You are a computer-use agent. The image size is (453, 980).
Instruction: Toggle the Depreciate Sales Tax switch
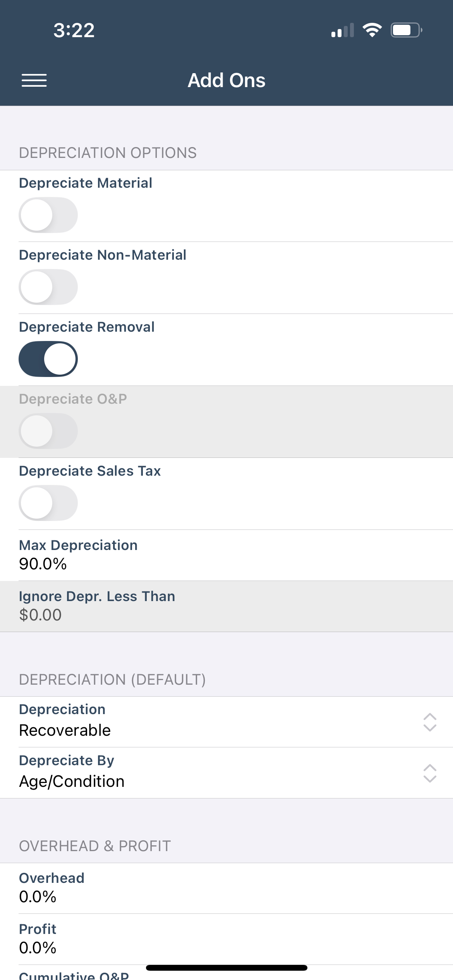pos(48,503)
